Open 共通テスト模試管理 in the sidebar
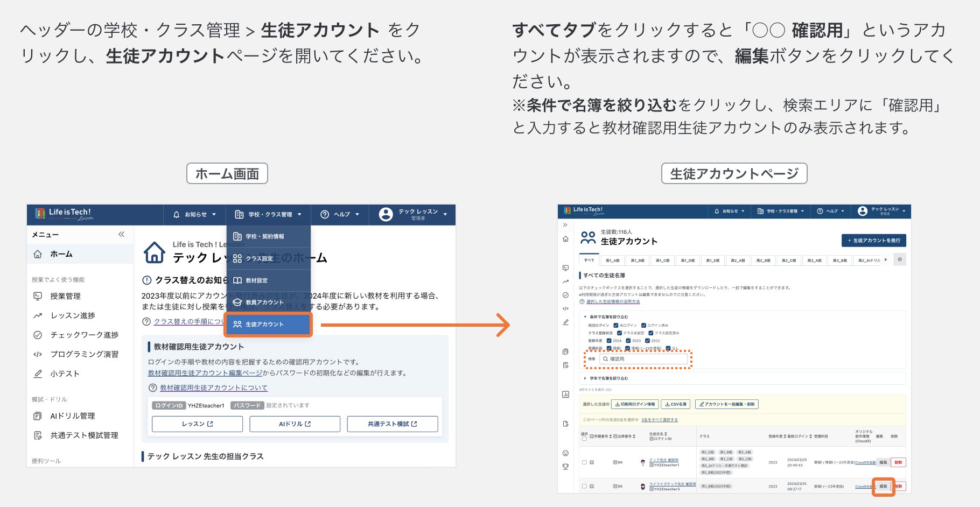The width and height of the screenshot is (980, 507). point(85,435)
